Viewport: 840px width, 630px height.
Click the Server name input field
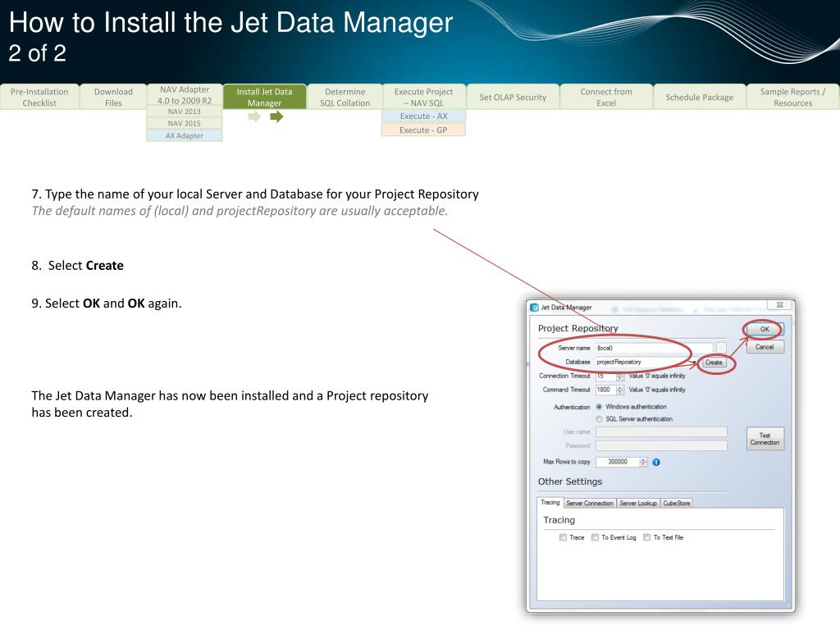(x=655, y=348)
